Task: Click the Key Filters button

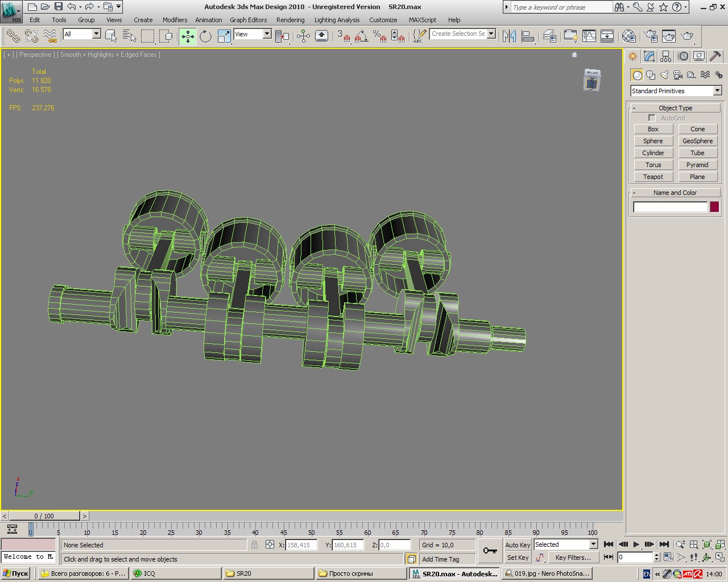Action: coord(573,558)
